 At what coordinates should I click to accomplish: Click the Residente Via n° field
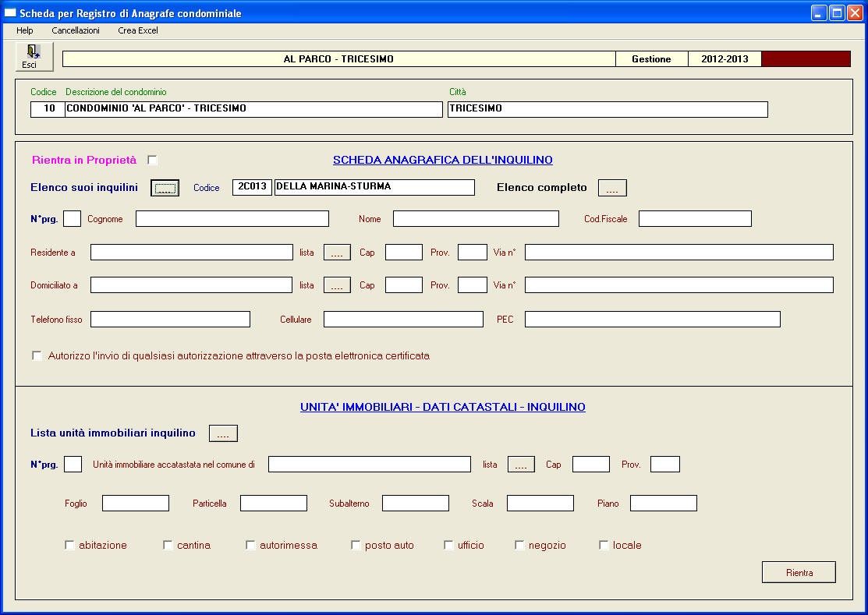[x=679, y=253]
